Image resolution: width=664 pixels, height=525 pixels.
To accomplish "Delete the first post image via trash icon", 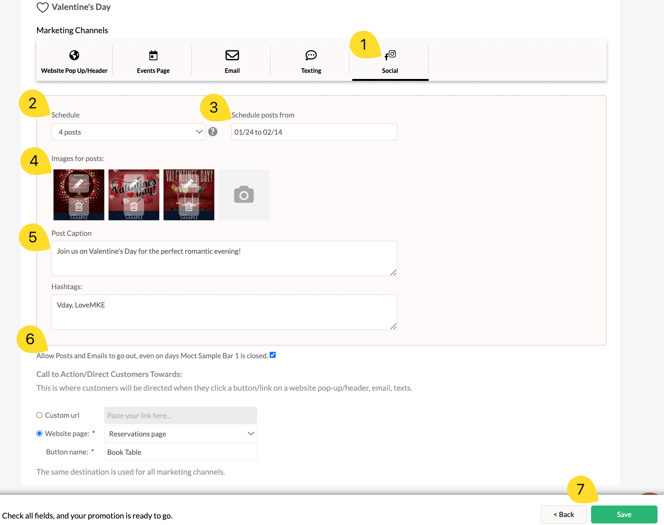I will [x=79, y=207].
